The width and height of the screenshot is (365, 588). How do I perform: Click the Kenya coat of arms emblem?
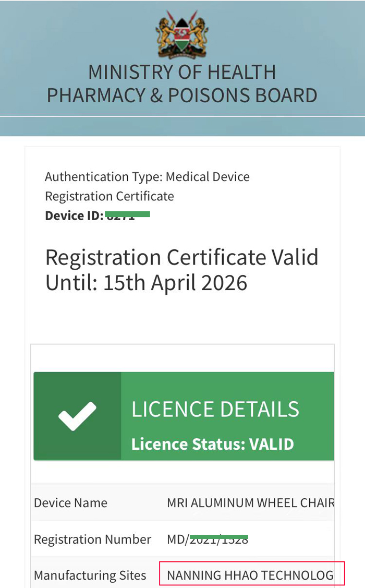182,34
